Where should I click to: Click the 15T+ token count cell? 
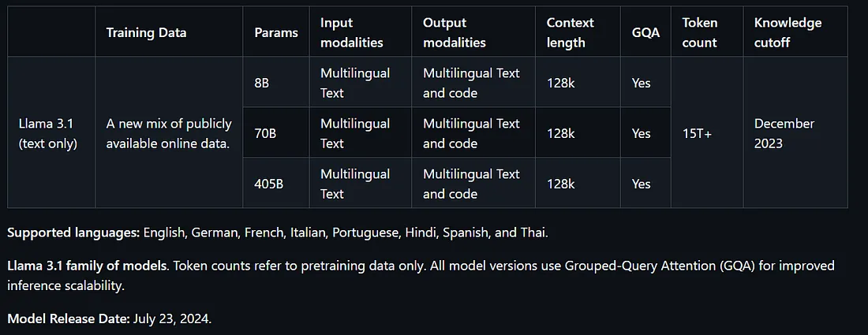(x=707, y=132)
